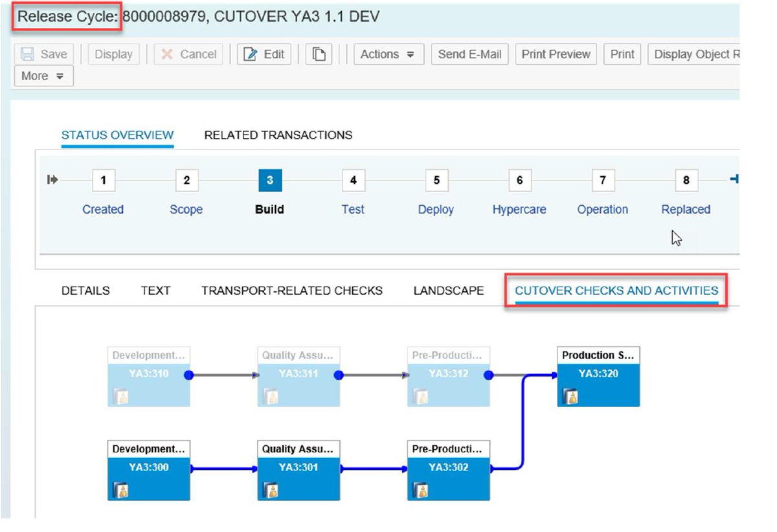The image size is (777, 532).
Task: Select the YA3:320 Production system node
Action: tap(598, 377)
